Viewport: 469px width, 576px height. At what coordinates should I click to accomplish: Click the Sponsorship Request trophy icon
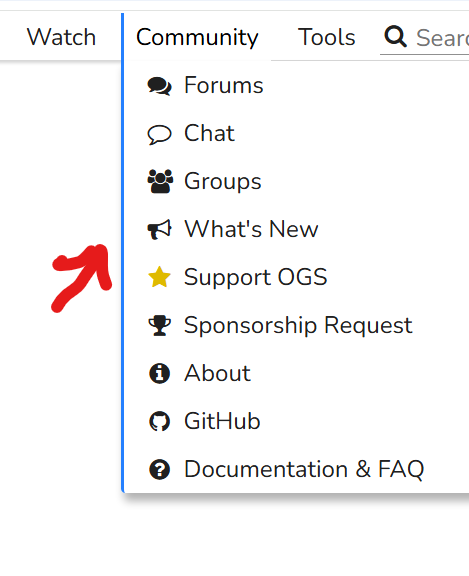tap(159, 325)
